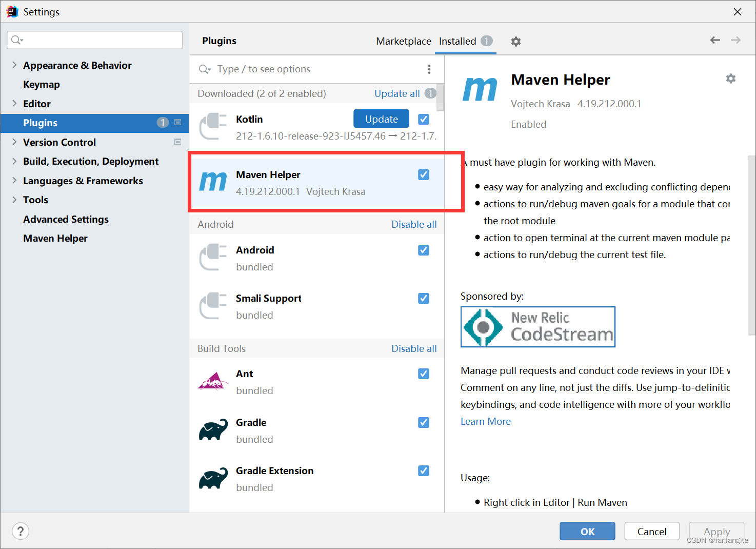Disable all Android plugins
Viewport: 756px width, 549px height.
(x=414, y=224)
